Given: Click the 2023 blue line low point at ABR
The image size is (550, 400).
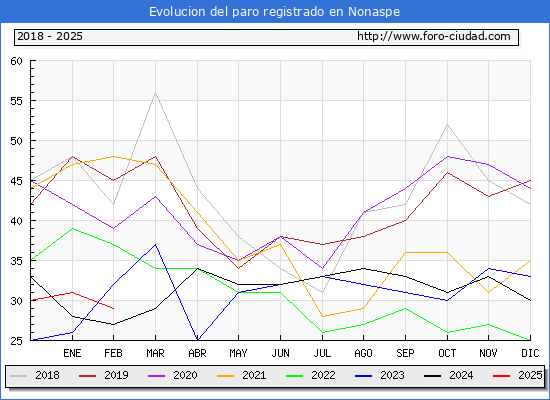Looking at the screenshot, I should point(197,340).
